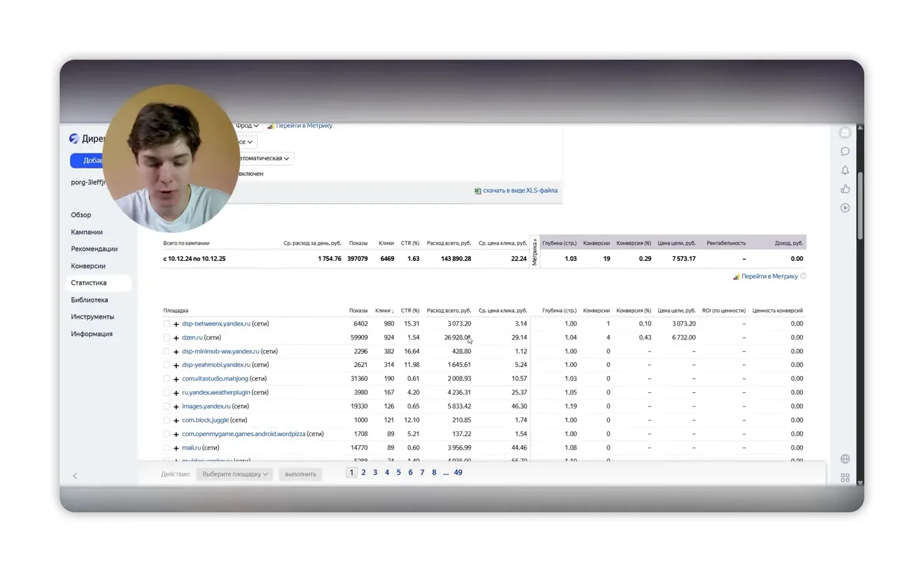
Task: Open the services grid icon
Action: coord(845,478)
